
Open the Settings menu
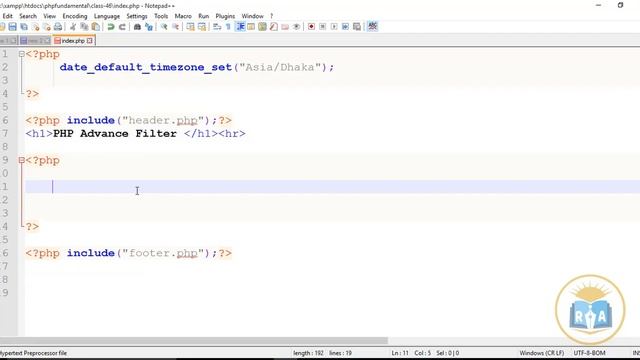tap(137, 16)
